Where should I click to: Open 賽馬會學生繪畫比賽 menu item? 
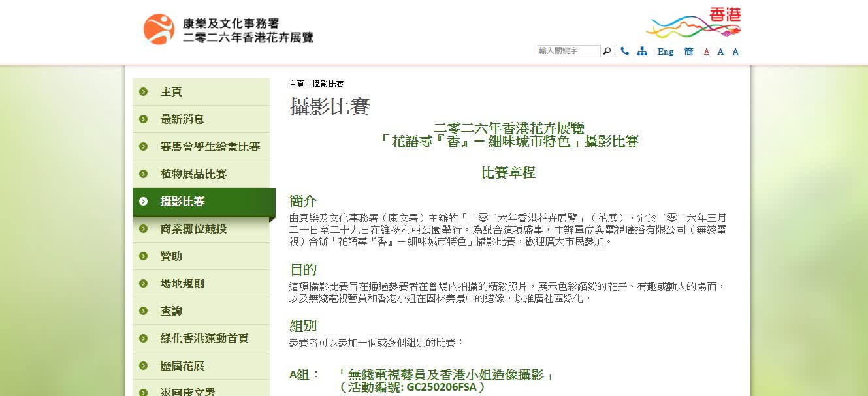click(x=210, y=147)
